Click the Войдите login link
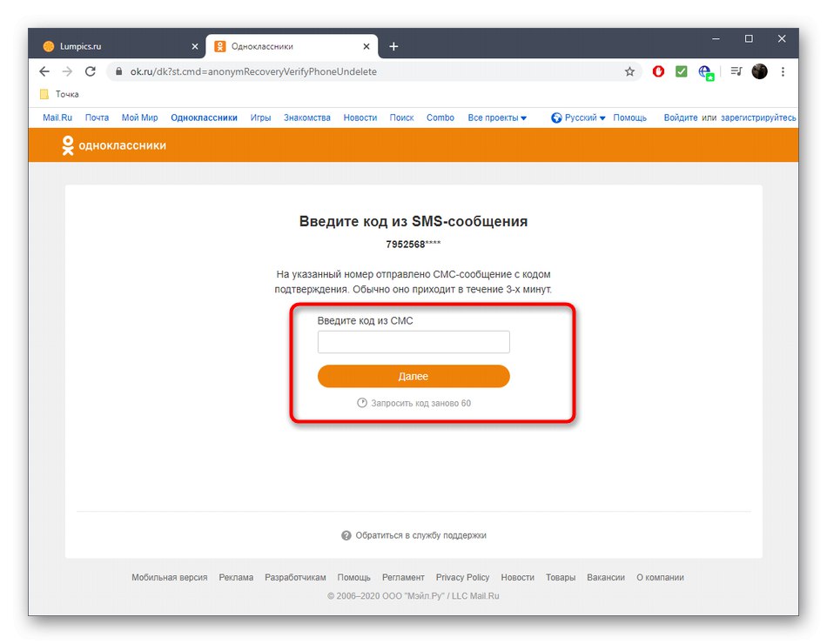 tap(681, 117)
